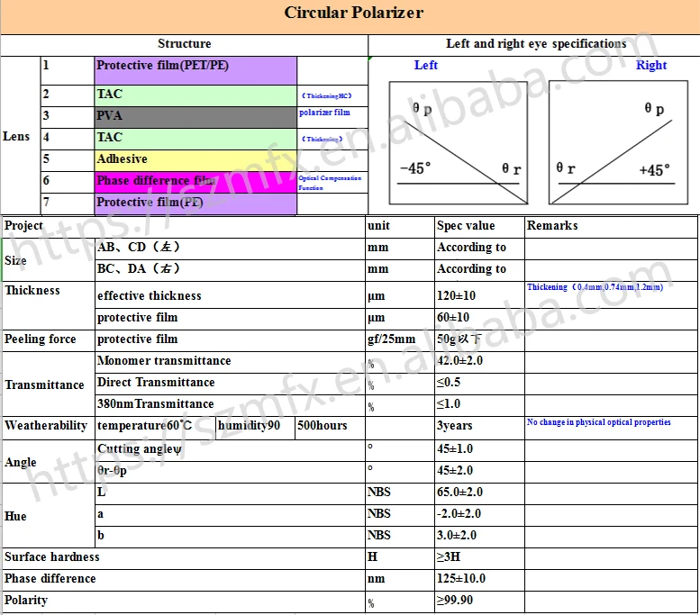
Task: Select the yellow Adhesive layer cell
Action: point(195,159)
